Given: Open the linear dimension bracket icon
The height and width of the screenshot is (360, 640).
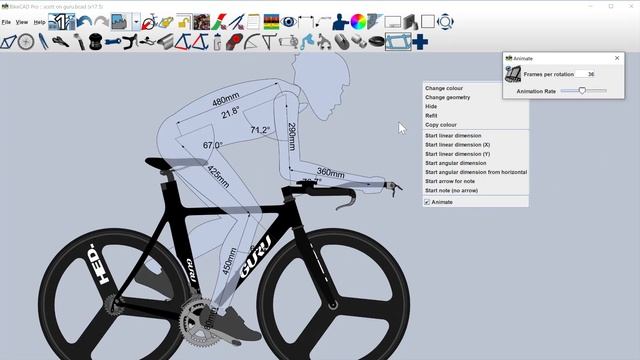Looking at the screenshot, I should coord(306,22).
